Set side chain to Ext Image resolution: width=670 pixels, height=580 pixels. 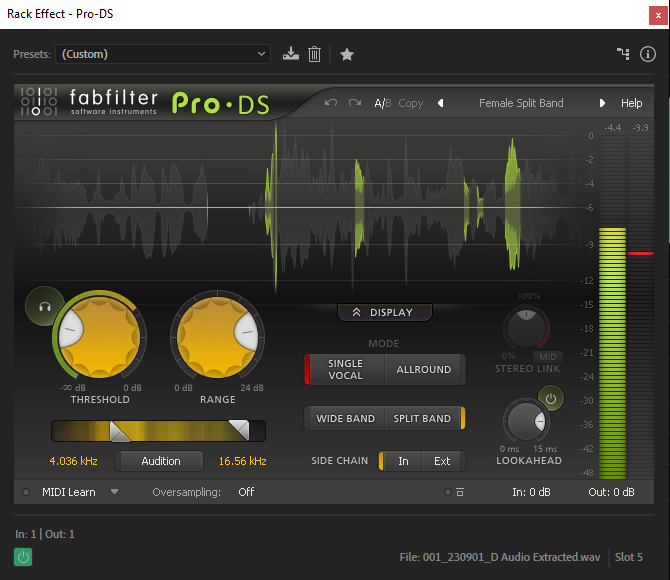442,461
